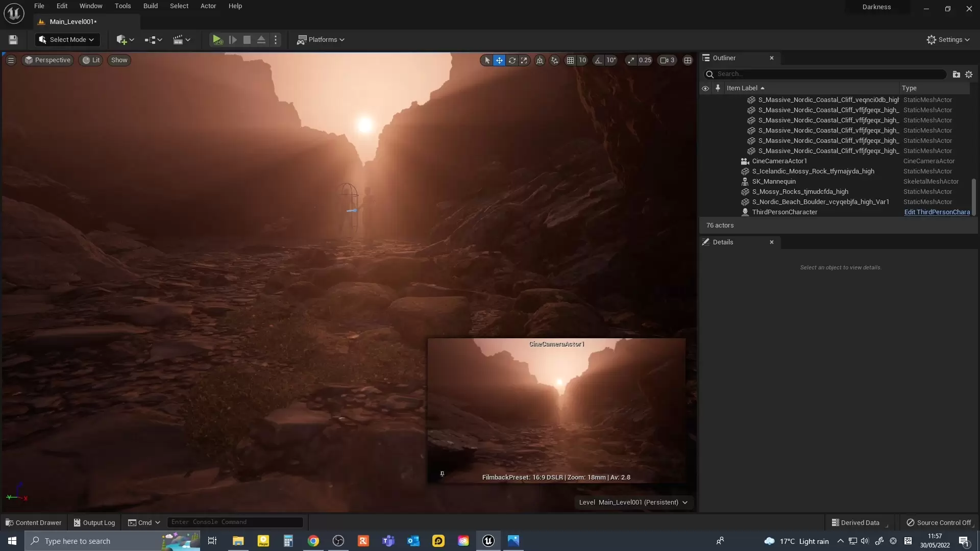Toggle rotation angle snapping
The width and height of the screenshot is (980, 551).
598,60
